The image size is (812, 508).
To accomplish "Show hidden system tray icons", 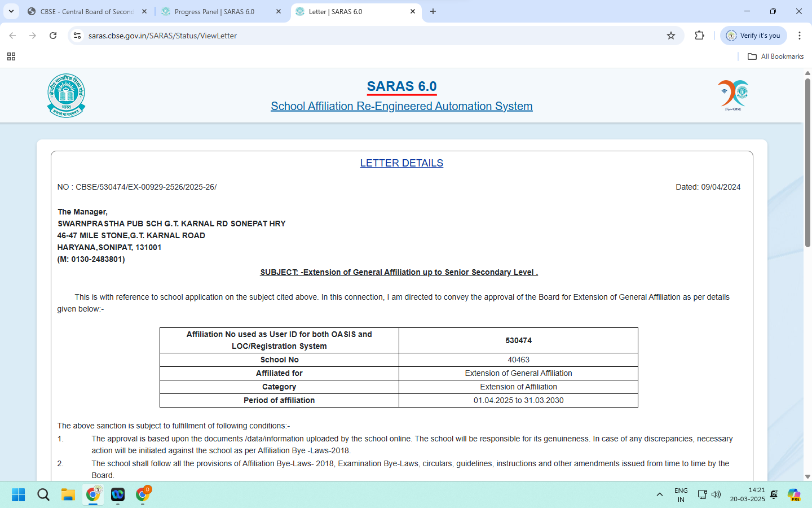I will (x=659, y=495).
